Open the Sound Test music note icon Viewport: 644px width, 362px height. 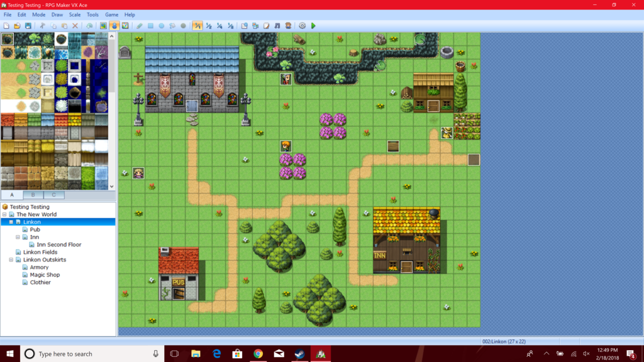click(x=277, y=26)
